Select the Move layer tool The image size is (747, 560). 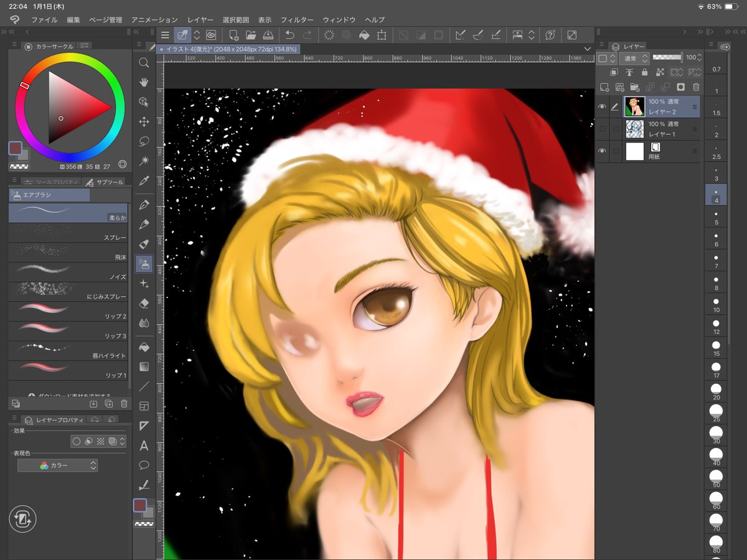click(144, 121)
